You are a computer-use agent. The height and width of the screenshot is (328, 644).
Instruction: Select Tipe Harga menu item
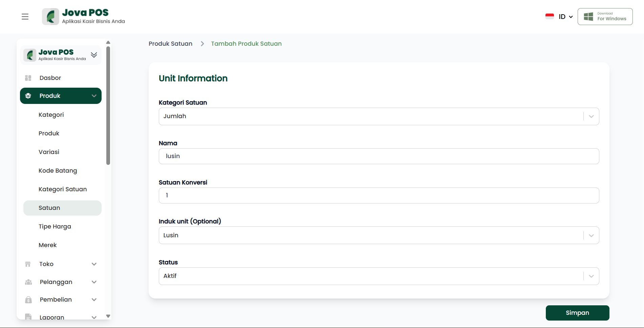55,226
